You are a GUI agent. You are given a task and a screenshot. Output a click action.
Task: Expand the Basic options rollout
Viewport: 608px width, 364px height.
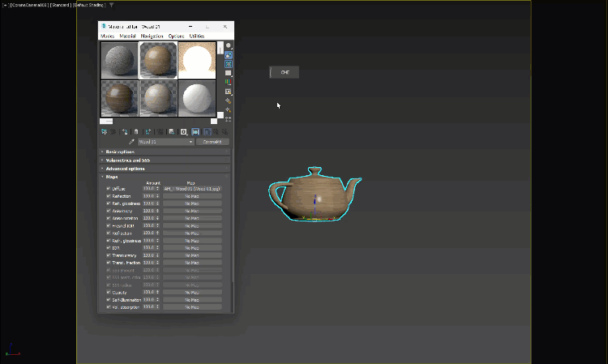click(x=120, y=152)
